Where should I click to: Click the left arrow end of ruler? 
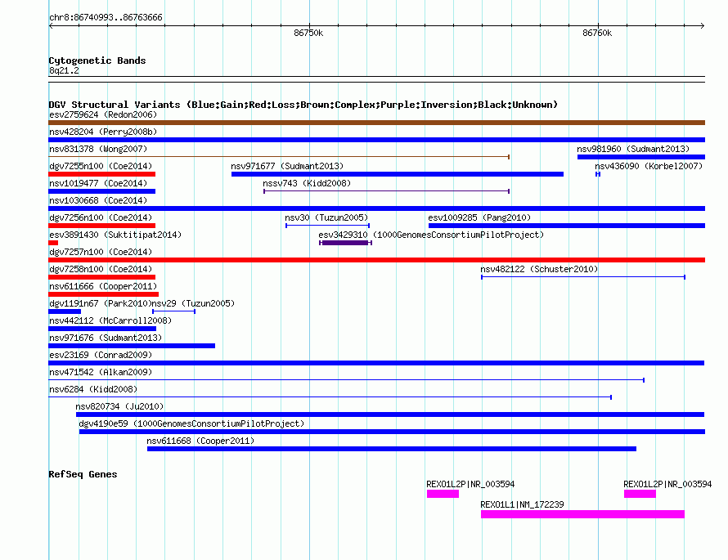51,26
